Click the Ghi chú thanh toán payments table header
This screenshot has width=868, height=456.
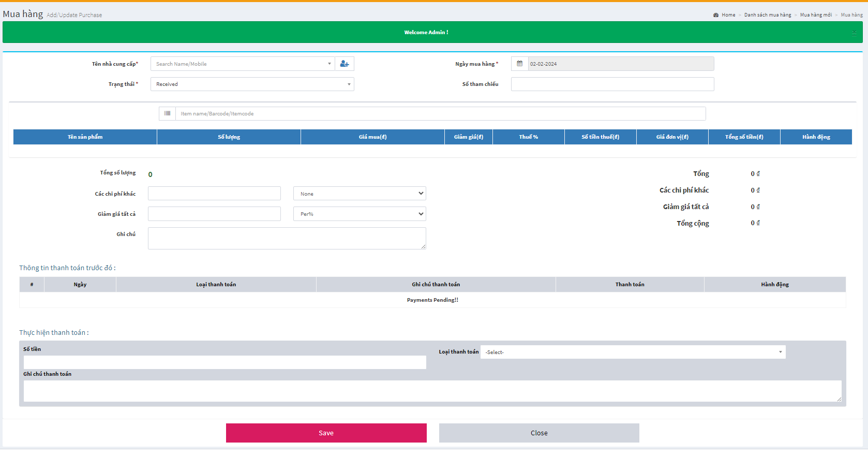point(436,284)
